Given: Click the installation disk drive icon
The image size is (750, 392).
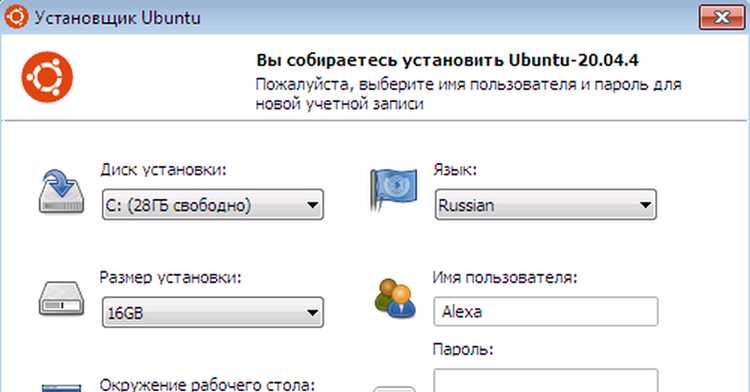Looking at the screenshot, I should [x=61, y=191].
